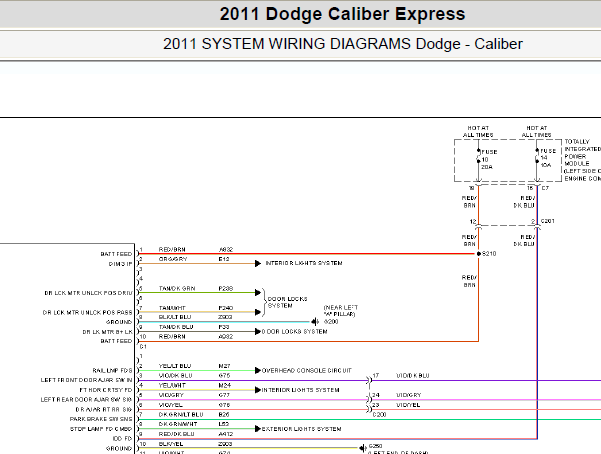
Task: Click the "(NEAR LEFT 'A' PILLAR)" note
Action: click(x=341, y=311)
